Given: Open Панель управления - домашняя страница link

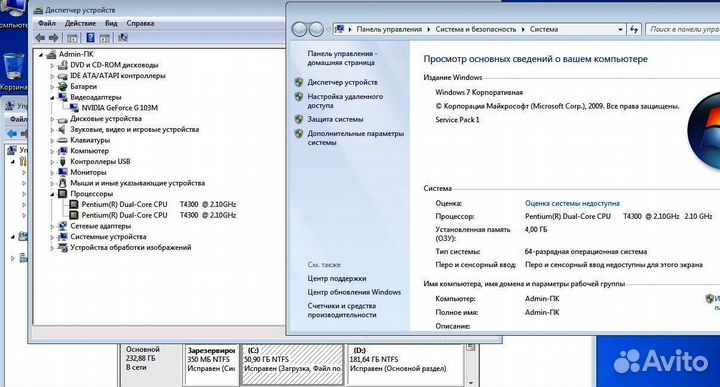Looking at the screenshot, I should coord(342,58).
